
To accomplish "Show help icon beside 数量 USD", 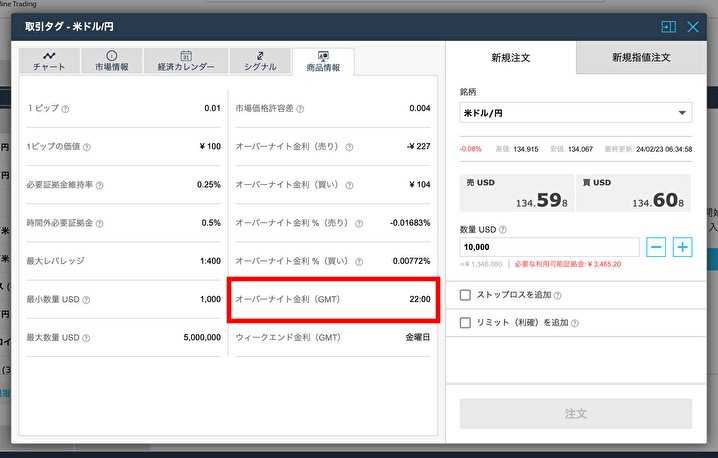I will (503, 230).
